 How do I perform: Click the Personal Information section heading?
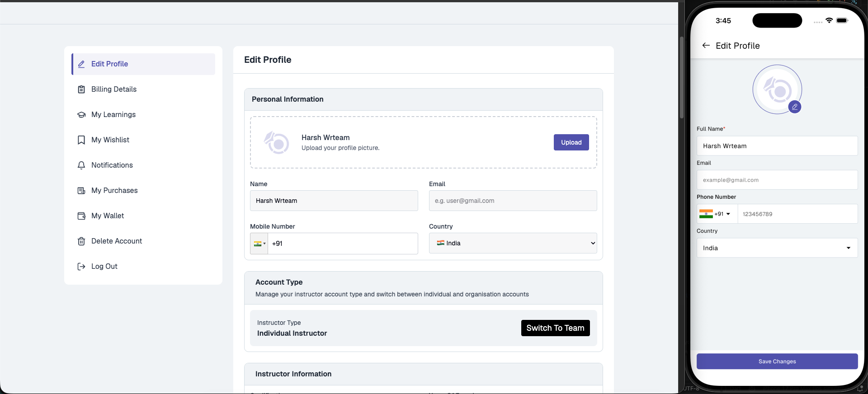(288, 99)
